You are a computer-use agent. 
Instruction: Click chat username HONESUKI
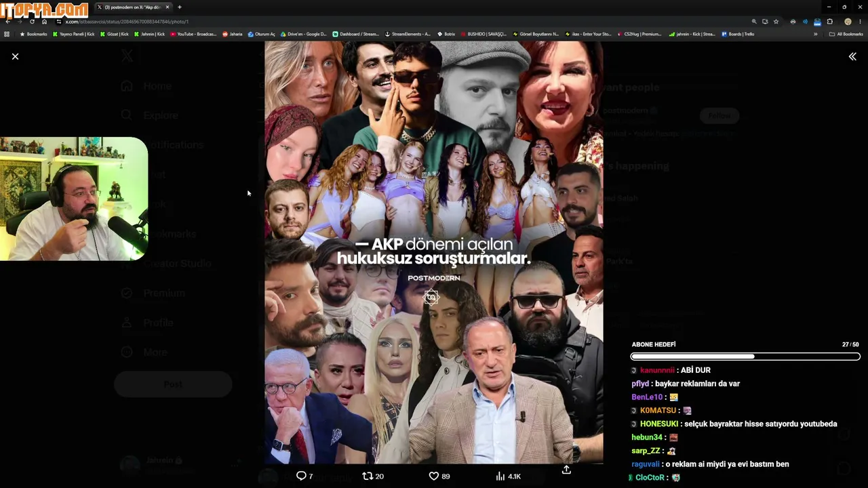659,424
